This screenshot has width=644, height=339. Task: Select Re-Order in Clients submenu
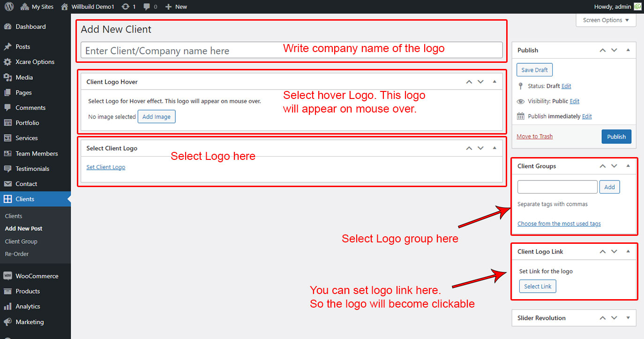coord(17,254)
